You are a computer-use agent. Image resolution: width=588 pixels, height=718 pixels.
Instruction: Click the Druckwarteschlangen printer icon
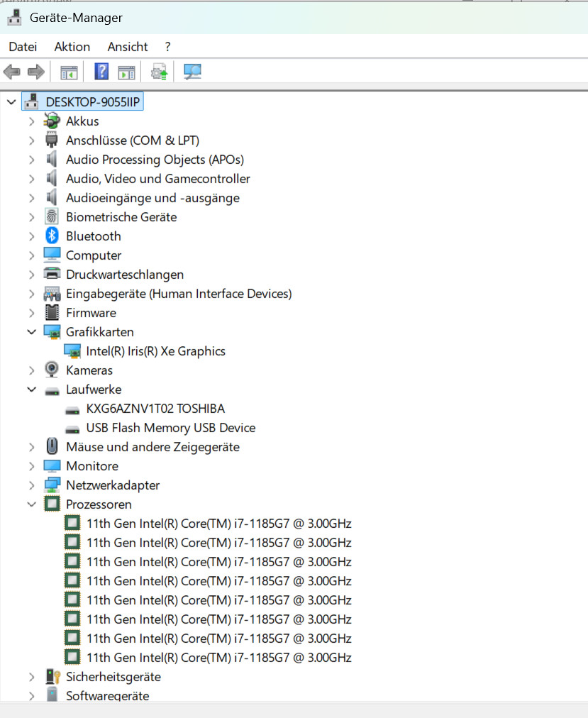coord(52,274)
